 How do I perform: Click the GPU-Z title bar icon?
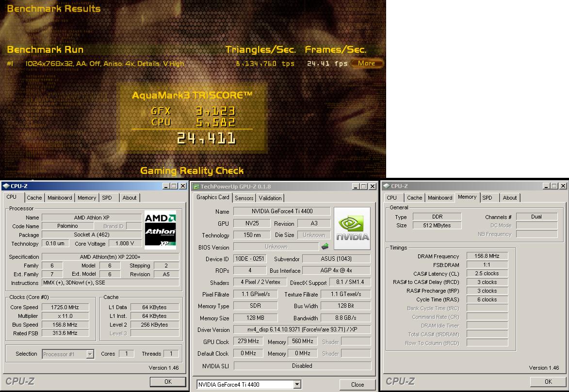pos(196,187)
